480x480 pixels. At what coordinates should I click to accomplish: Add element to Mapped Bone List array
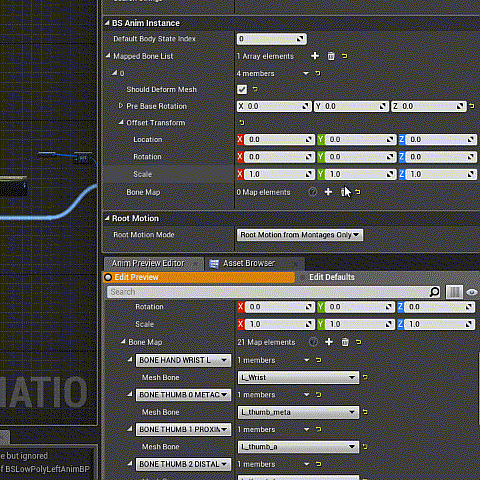pyautogui.click(x=315, y=56)
